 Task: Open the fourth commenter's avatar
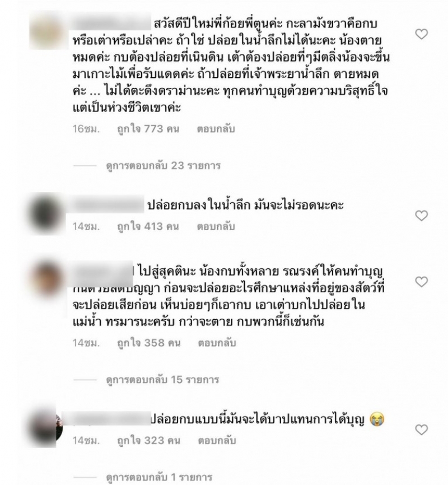point(47,428)
